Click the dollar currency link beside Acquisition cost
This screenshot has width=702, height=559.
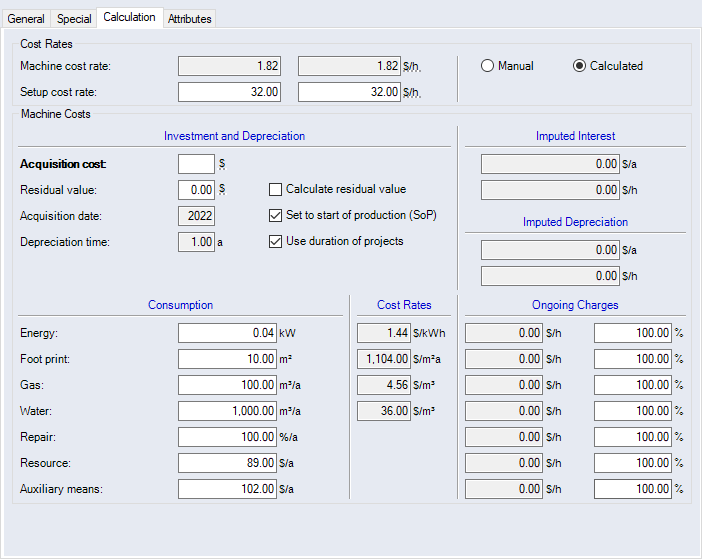pos(222,164)
